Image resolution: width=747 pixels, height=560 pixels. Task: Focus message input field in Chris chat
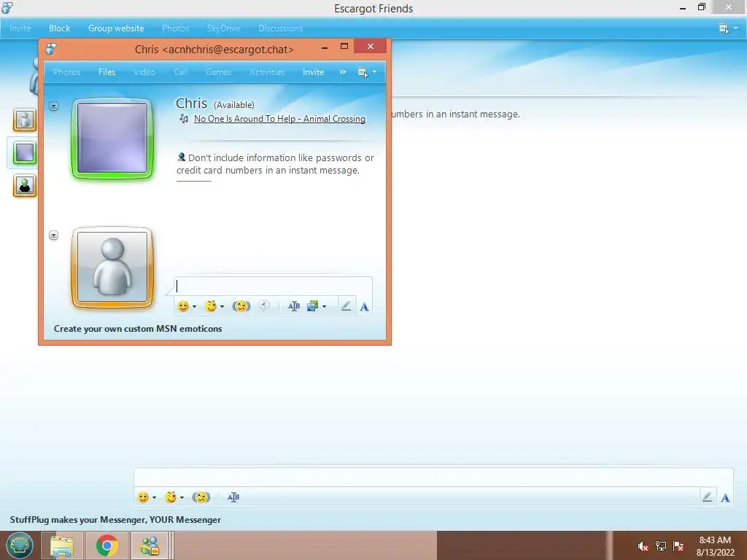[x=273, y=286]
